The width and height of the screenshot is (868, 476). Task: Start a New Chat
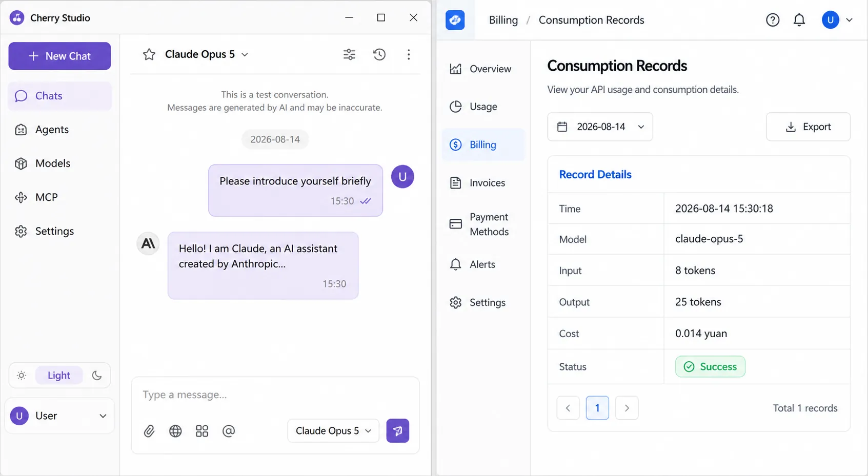[59, 56]
